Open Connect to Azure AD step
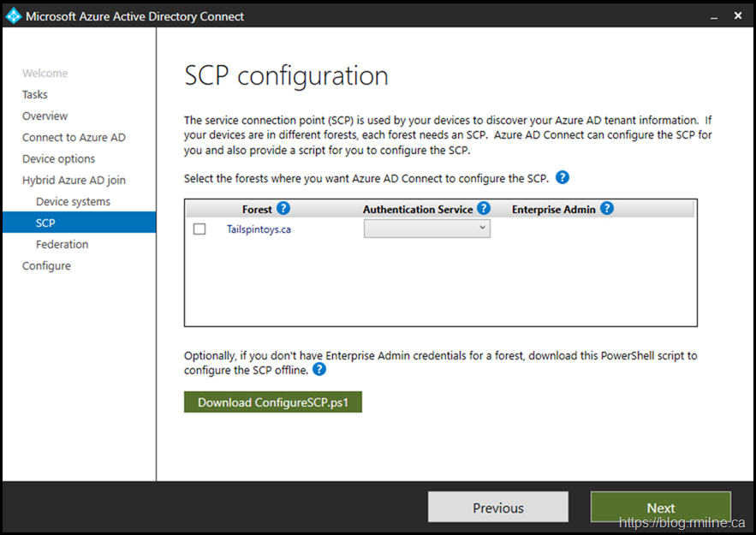This screenshot has width=756, height=535. pyautogui.click(x=74, y=138)
